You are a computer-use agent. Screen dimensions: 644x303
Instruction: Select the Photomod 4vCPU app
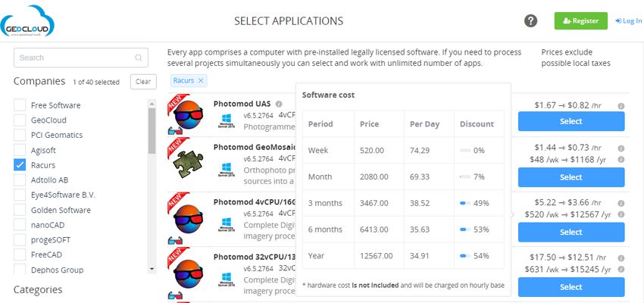coord(571,232)
